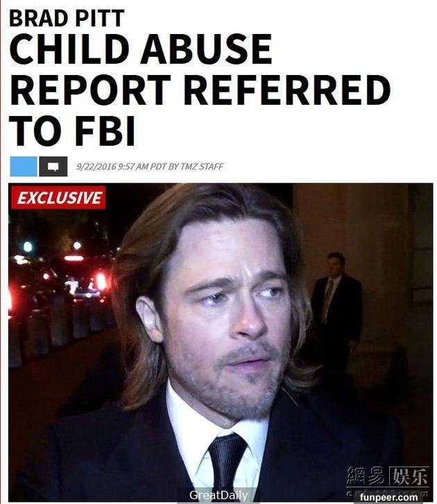Screen dimensions: 437x504
Task: Click the GreatDaily watermark logo
Action: click(x=218, y=495)
